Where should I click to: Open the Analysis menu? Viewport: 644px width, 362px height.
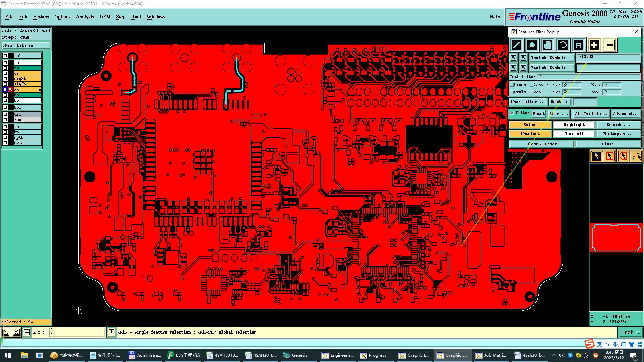point(85,17)
